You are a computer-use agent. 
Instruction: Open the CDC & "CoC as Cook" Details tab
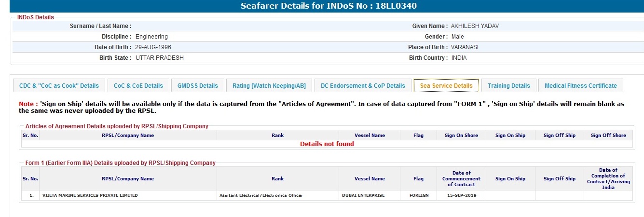point(59,86)
